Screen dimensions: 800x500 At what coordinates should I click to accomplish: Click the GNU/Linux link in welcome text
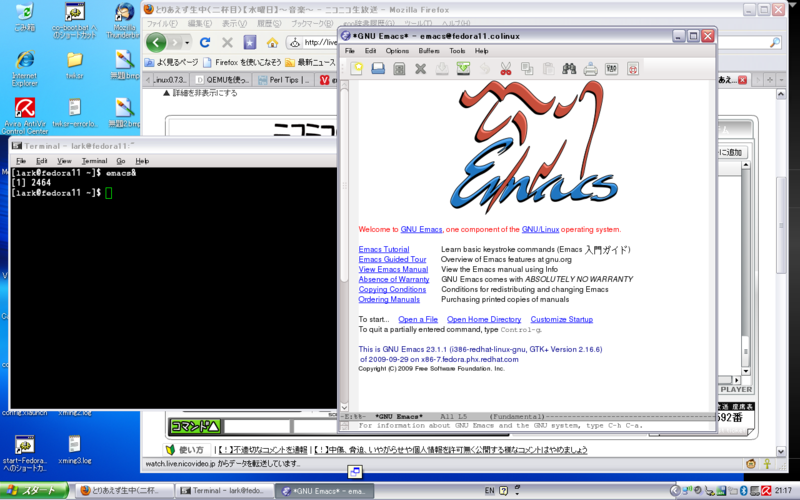click(540, 230)
